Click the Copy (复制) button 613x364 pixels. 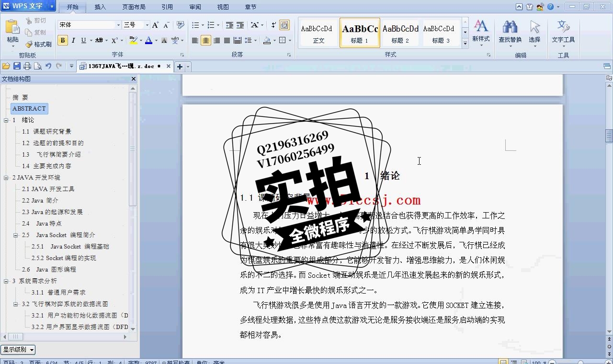(36, 32)
